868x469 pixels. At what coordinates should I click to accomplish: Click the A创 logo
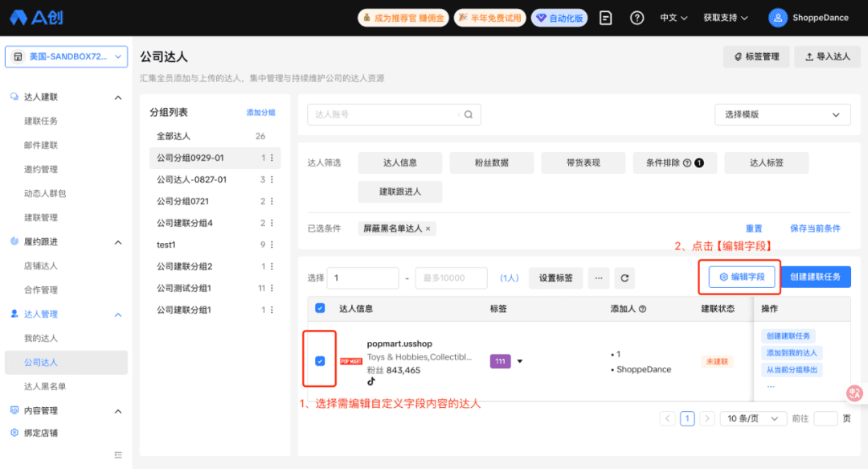[x=36, y=18]
